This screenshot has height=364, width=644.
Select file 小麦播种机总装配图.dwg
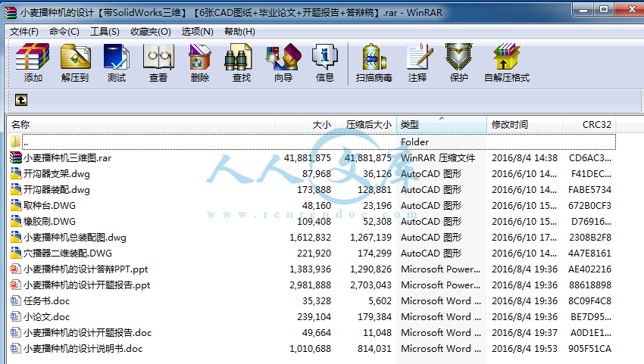75,237
